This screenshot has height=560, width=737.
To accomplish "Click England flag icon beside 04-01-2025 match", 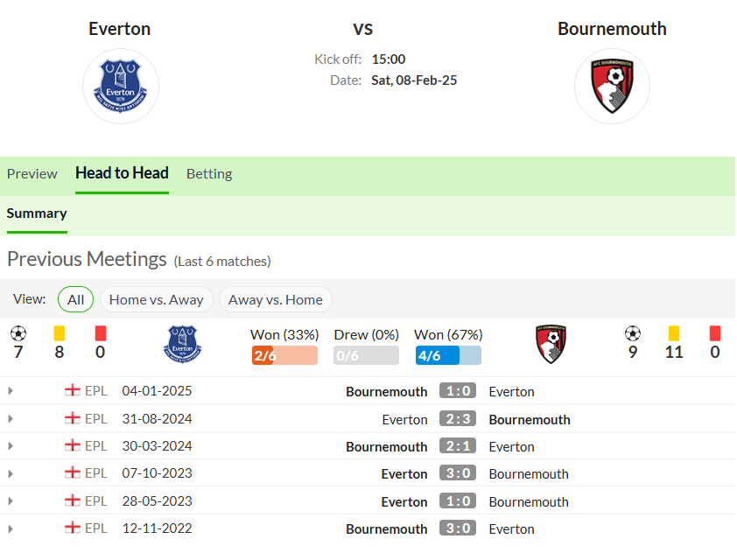I will coord(73,390).
